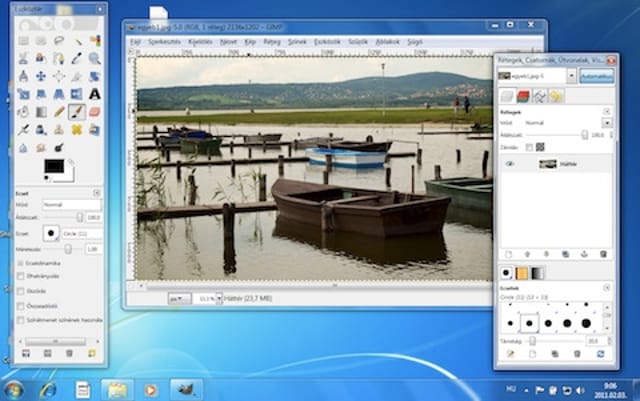Select the Heal tool
This screenshot has height=401, width=640.
(77, 130)
